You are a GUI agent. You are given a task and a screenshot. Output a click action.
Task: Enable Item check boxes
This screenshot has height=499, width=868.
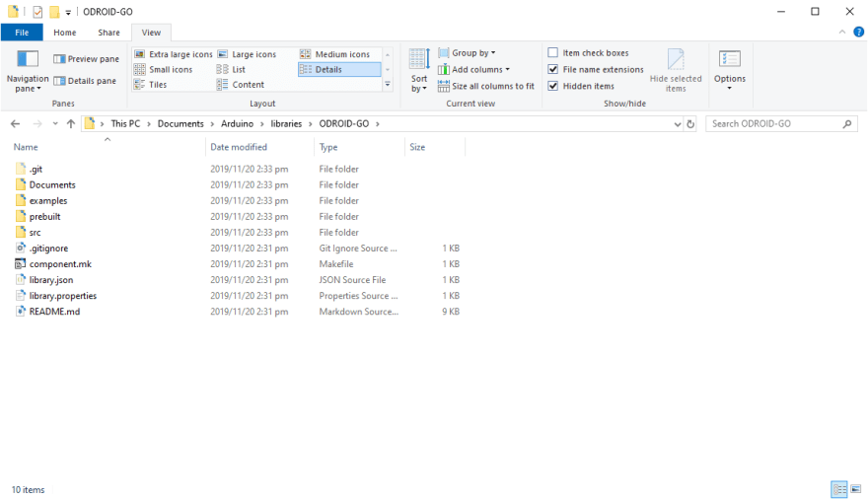point(552,52)
